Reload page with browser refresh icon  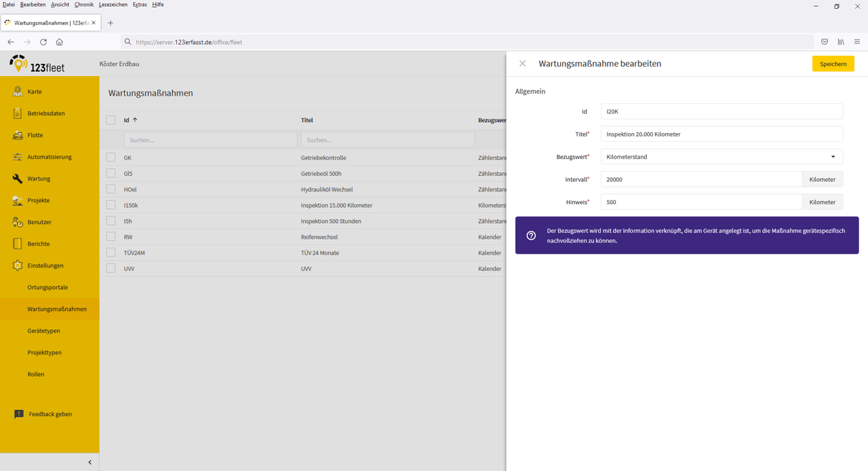pyautogui.click(x=43, y=42)
